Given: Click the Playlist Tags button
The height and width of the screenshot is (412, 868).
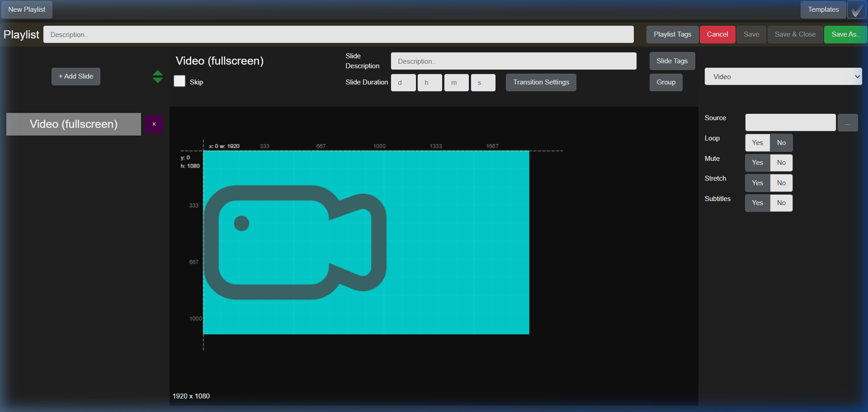Looking at the screenshot, I should click(672, 34).
